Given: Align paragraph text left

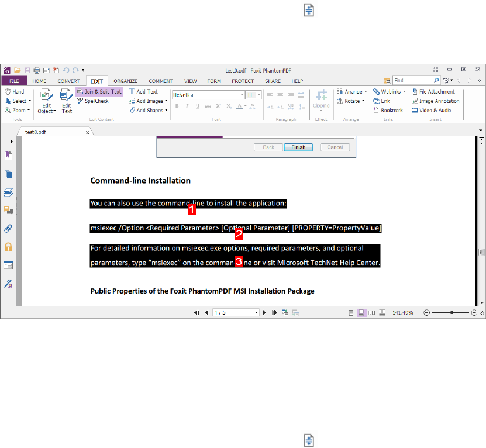Looking at the screenshot, I should pos(270,95).
